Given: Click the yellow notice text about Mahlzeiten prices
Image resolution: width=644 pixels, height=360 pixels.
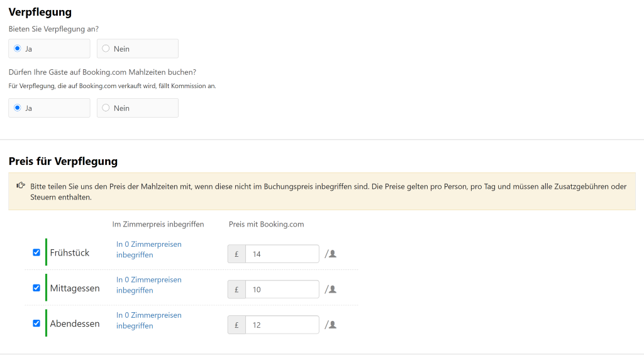Looking at the screenshot, I should pos(328,191).
